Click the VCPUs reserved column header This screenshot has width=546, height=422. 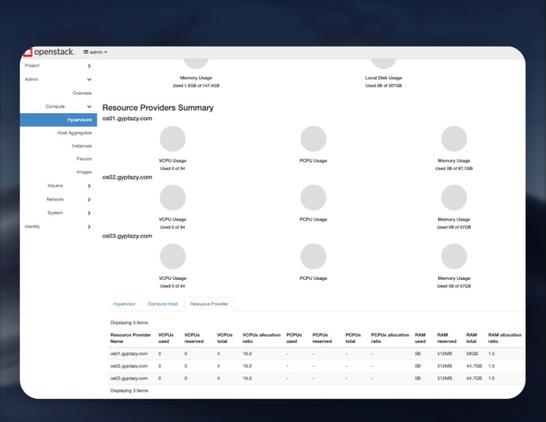194,338
